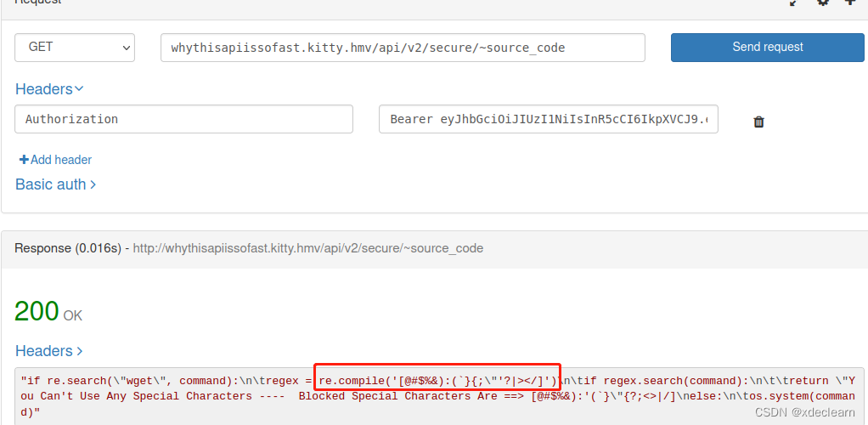This screenshot has width=868, height=425.
Task: Expand the response Headers section
Action: coord(49,351)
